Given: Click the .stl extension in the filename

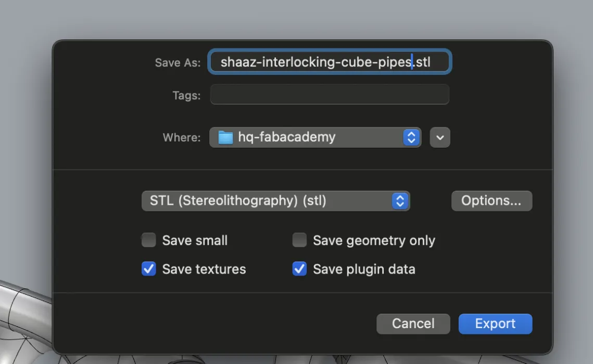Looking at the screenshot, I should click(x=423, y=61).
